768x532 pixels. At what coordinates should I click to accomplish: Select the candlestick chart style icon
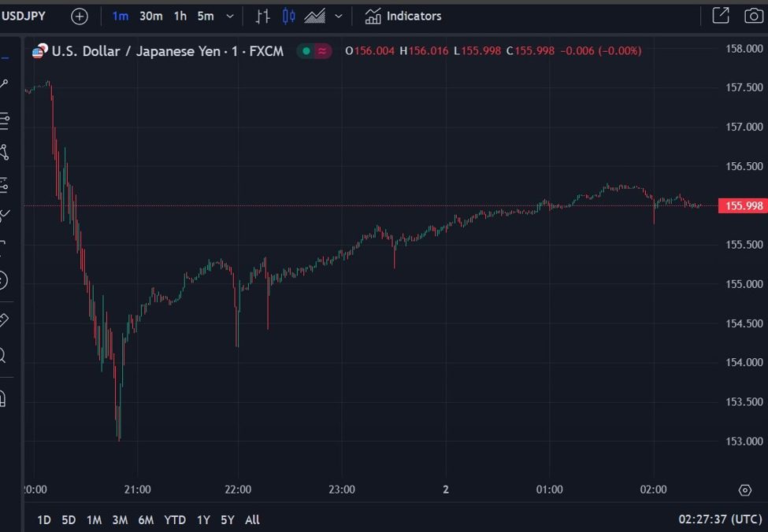[x=289, y=16]
